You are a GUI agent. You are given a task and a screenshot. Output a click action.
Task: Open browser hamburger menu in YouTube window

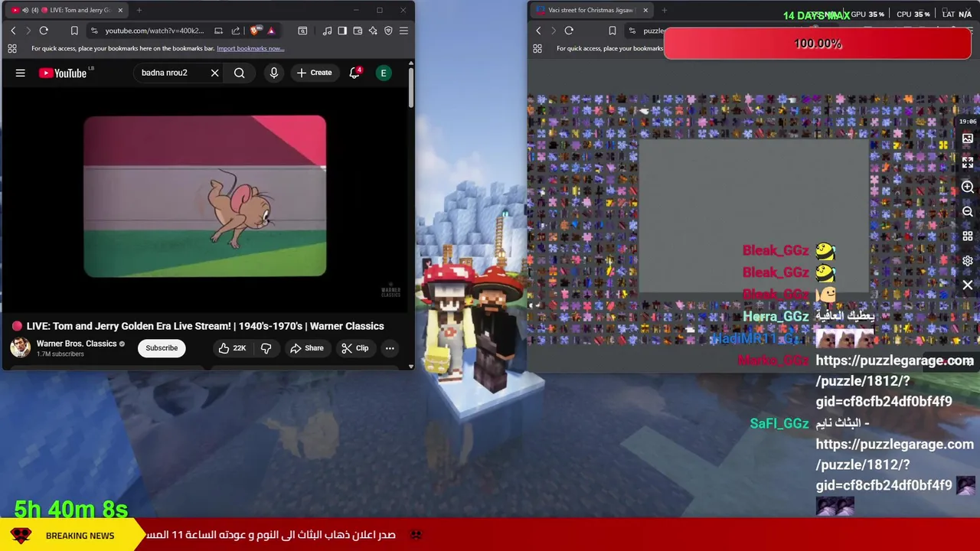[403, 31]
